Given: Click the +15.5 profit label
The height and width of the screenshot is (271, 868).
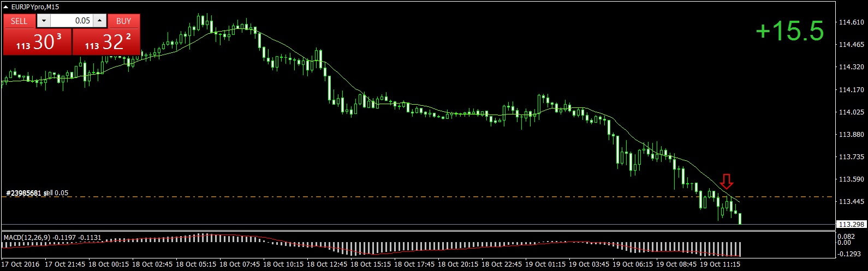Looking at the screenshot, I should pyautogui.click(x=789, y=31).
